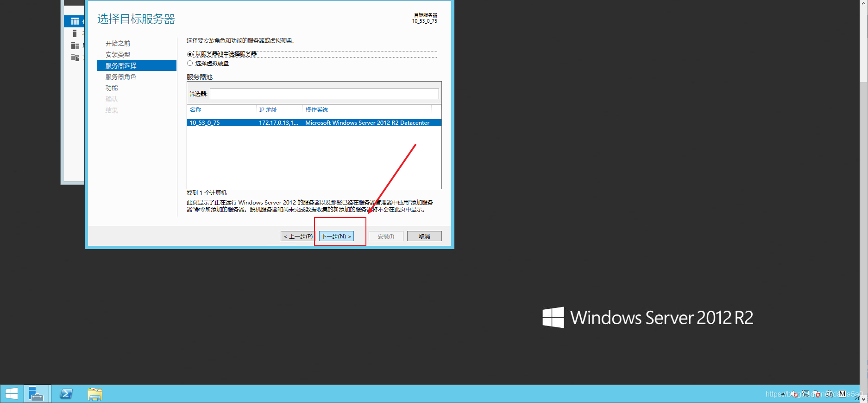The height and width of the screenshot is (403, 868).
Task: Click the 筛选器 filter input field
Action: pos(324,94)
